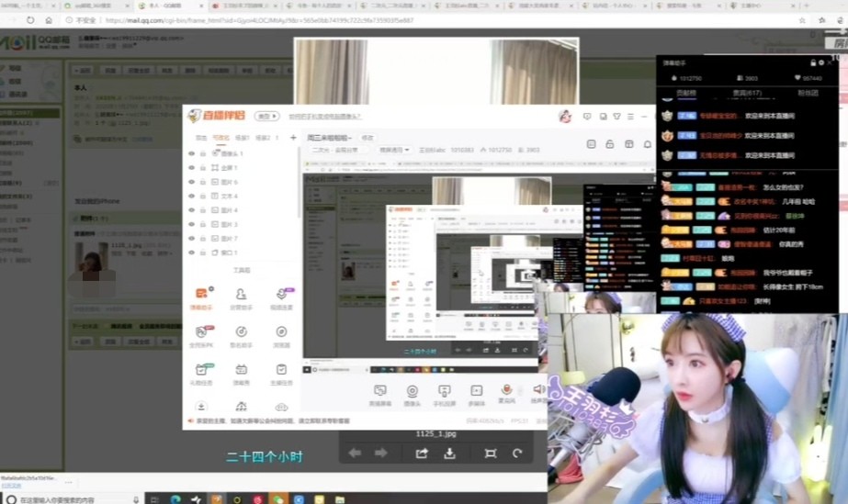The height and width of the screenshot is (504, 848).
Task: Open the message icon in 直播伴侣 title bar
Action: (587, 117)
